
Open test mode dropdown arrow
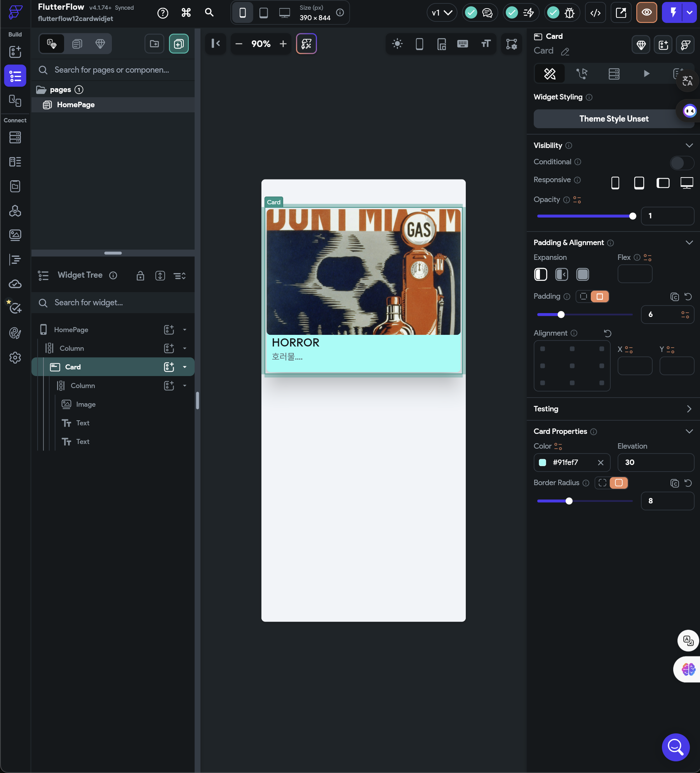(x=690, y=12)
